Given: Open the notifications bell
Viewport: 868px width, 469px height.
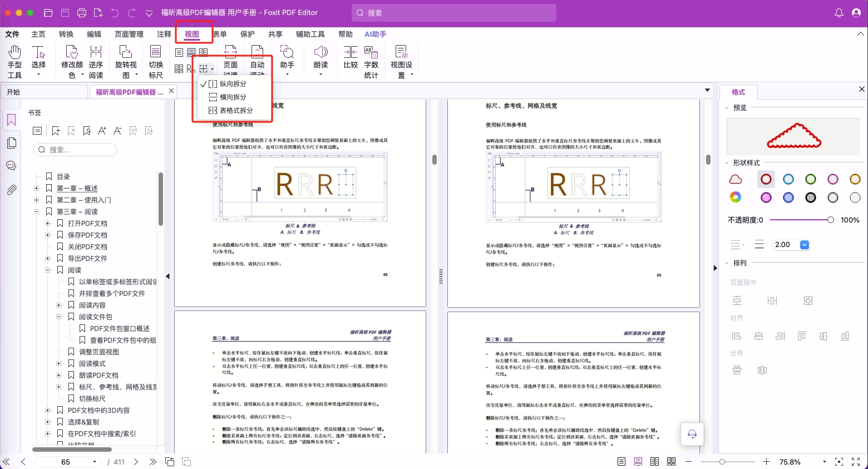Looking at the screenshot, I should point(839,13).
